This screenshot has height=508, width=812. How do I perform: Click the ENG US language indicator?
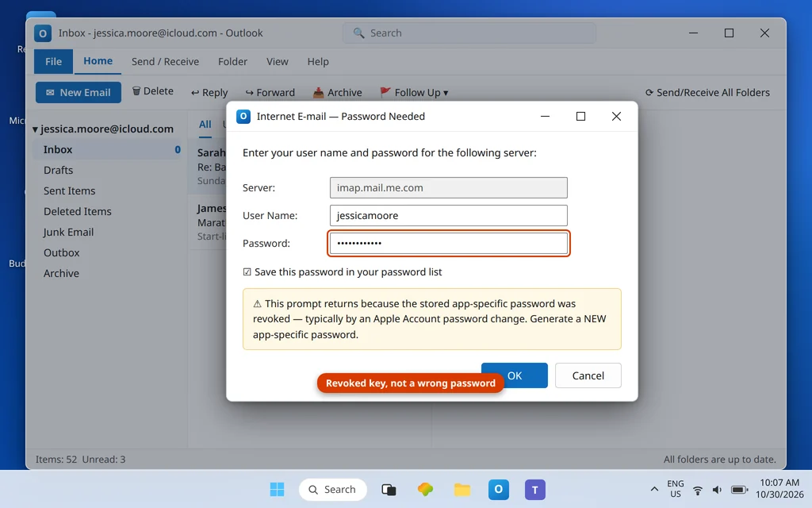tap(676, 489)
